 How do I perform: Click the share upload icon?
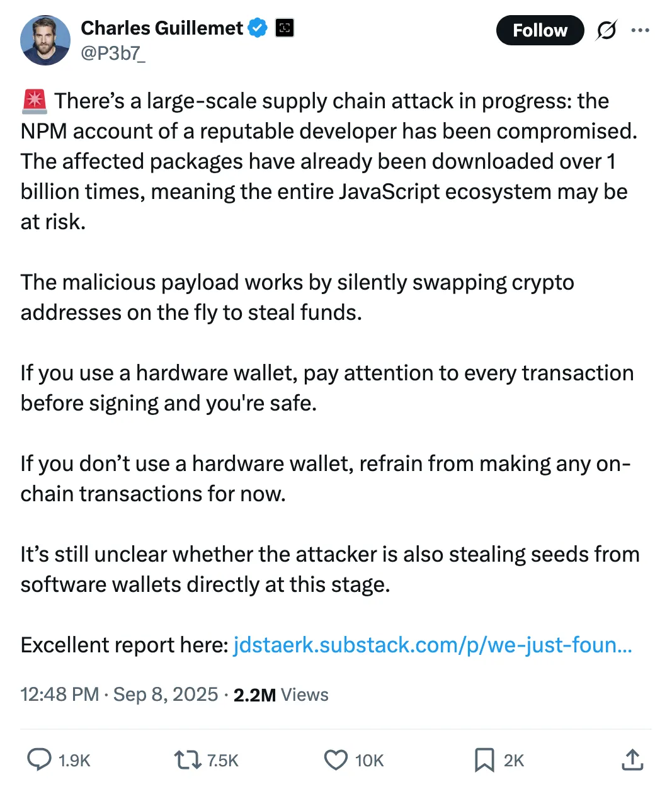(x=632, y=760)
